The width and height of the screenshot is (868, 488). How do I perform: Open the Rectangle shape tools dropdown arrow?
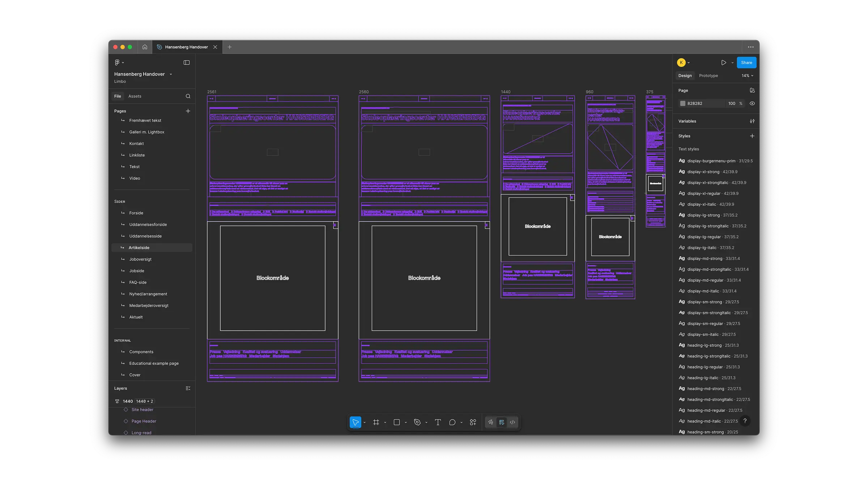pos(406,423)
